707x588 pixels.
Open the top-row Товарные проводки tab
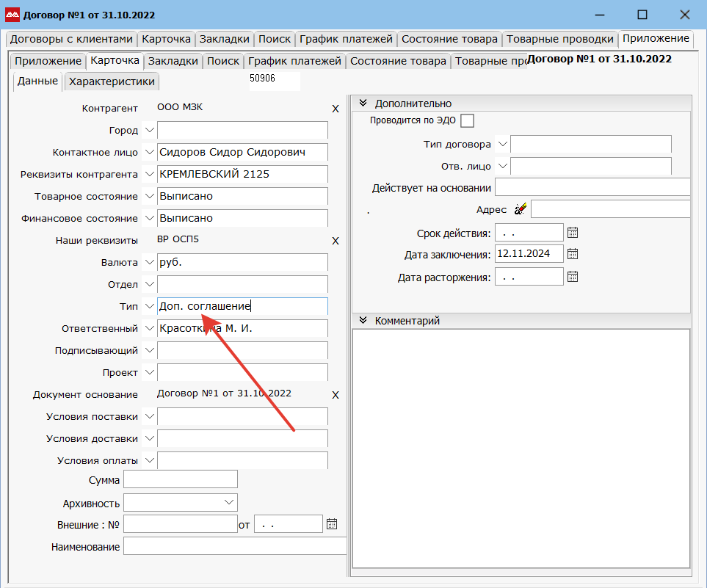click(559, 39)
